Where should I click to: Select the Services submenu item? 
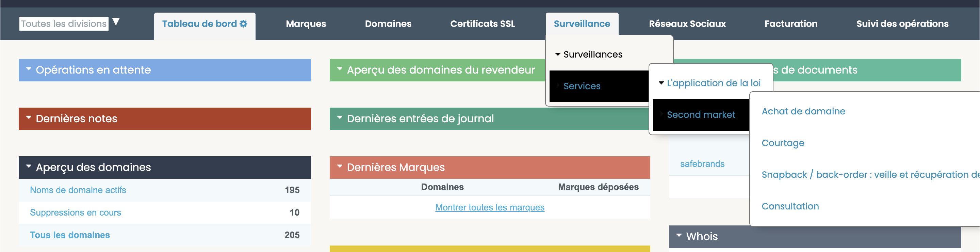[599, 86]
